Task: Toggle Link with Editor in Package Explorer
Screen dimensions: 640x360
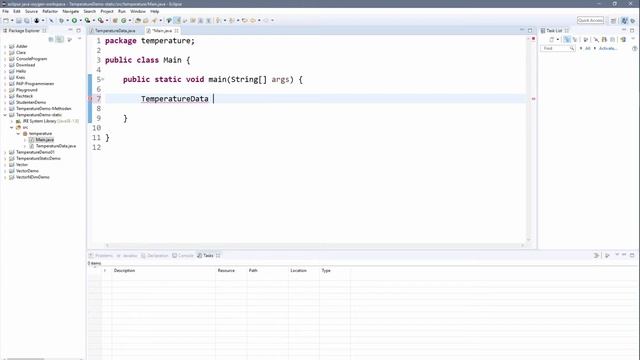Action: point(60,39)
